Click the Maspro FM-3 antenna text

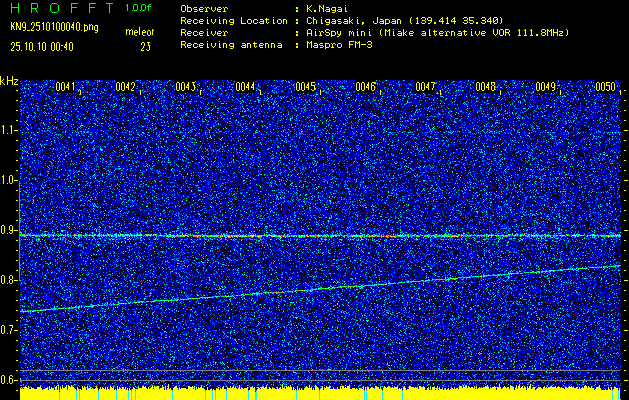[x=341, y=45]
